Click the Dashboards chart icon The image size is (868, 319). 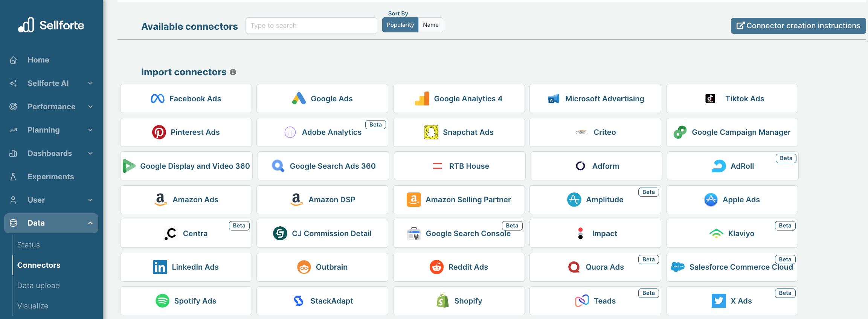pyautogui.click(x=13, y=153)
